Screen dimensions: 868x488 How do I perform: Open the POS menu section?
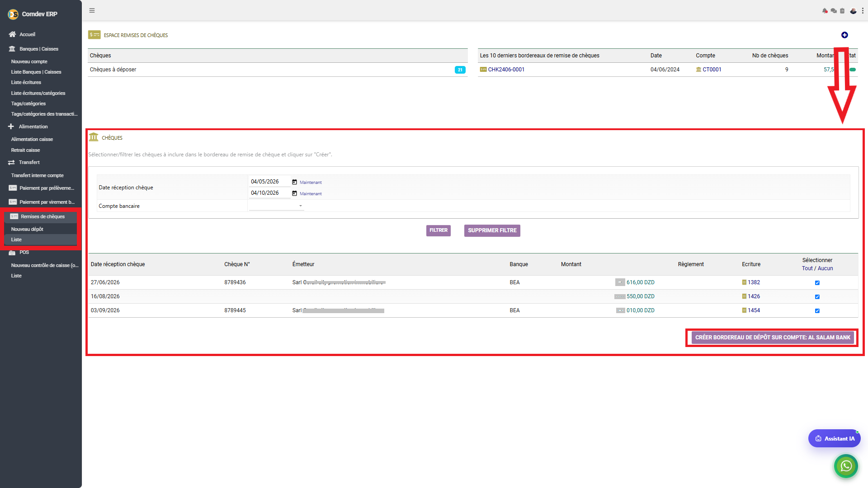click(x=24, y=252)
